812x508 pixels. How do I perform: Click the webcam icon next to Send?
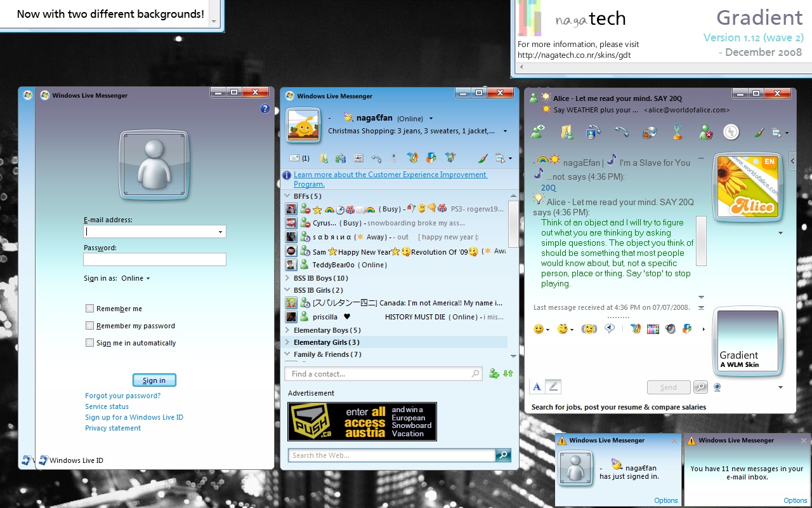tap(717, 387)
